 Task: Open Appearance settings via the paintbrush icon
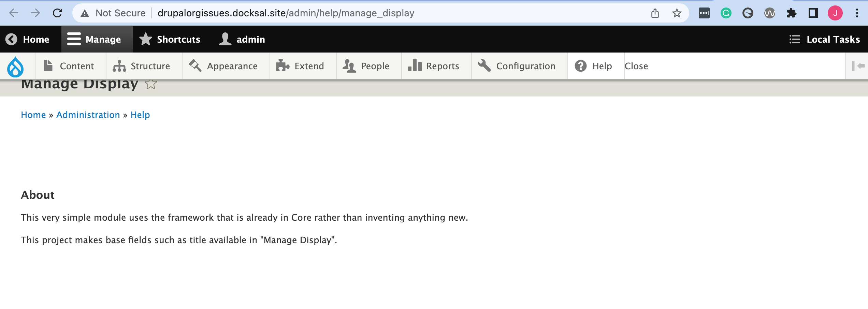coord(194,66)
